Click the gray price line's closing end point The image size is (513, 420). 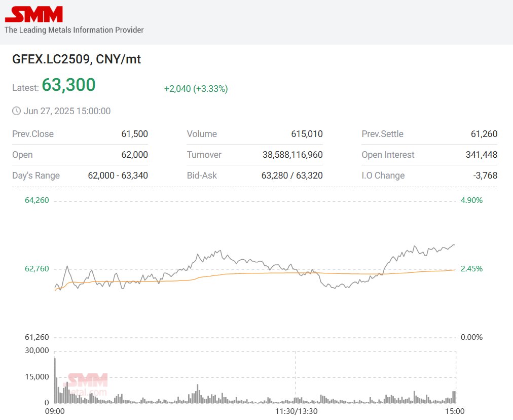[x=454, y=245]
